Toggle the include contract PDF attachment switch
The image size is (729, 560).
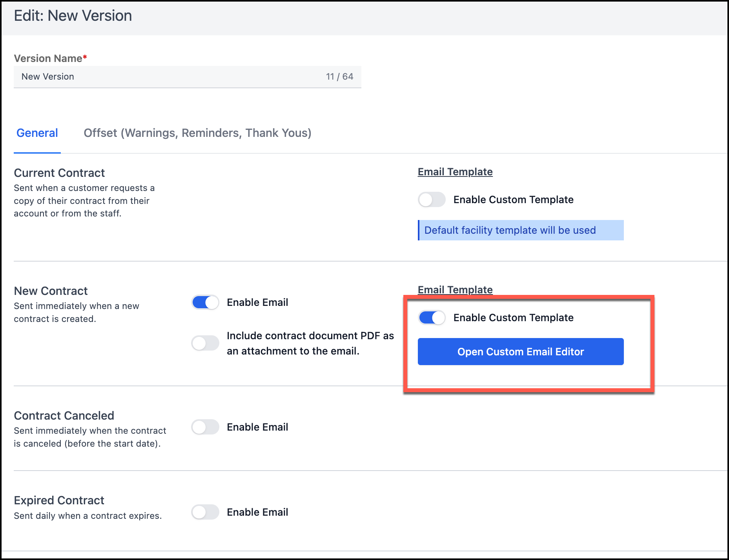click(x=205, y=343)
